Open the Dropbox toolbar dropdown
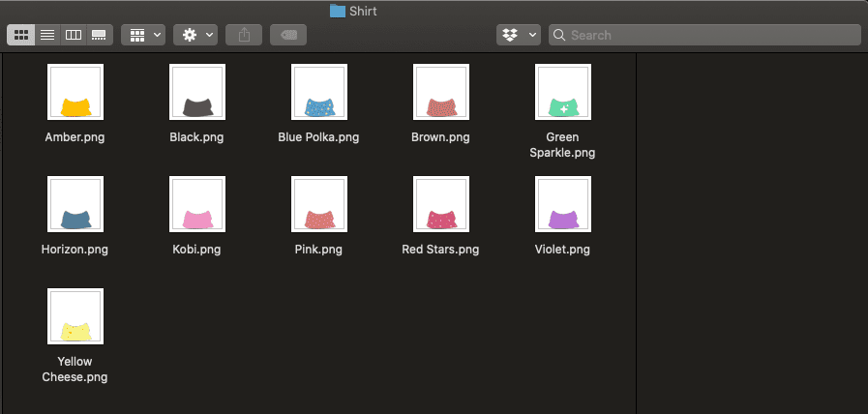The image size is (868, 414). (x=519, y=35)
